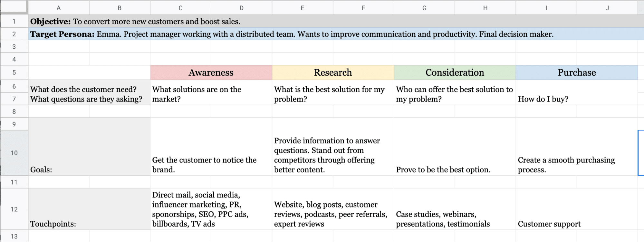Select column C header

(180, 8)
